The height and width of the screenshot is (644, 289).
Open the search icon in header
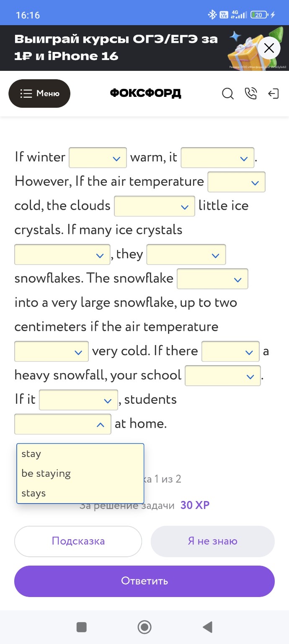228,93
